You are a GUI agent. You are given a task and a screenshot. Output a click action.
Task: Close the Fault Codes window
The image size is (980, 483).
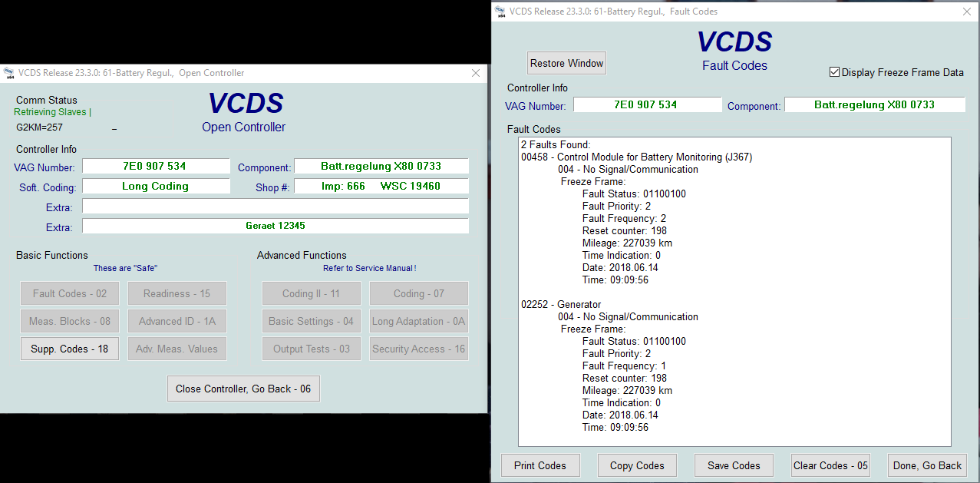[965, 12]
